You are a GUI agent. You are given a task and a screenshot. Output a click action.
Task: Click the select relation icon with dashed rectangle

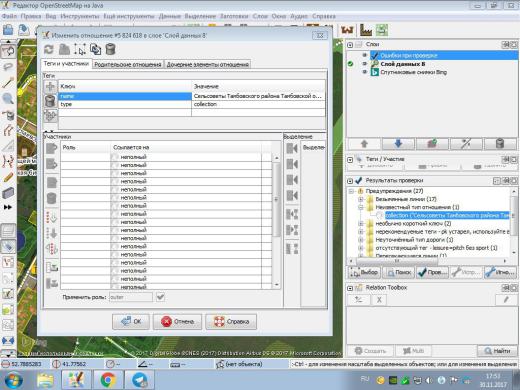(80, 49)
